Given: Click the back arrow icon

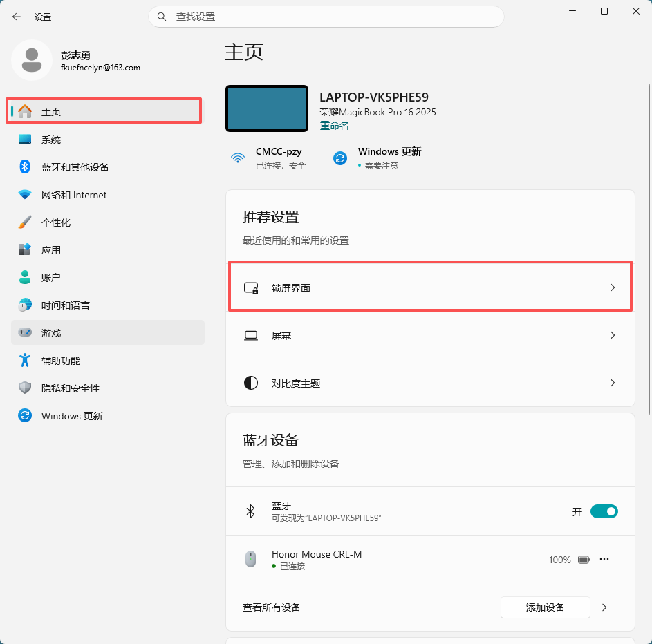Looking at the screenshot, I should coord(16,17).
